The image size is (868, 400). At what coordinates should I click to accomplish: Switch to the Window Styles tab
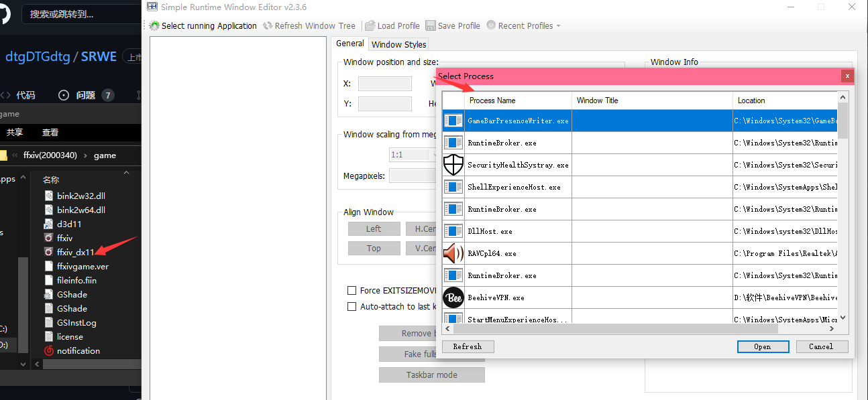pyautogui.click(x=398, y=44)
